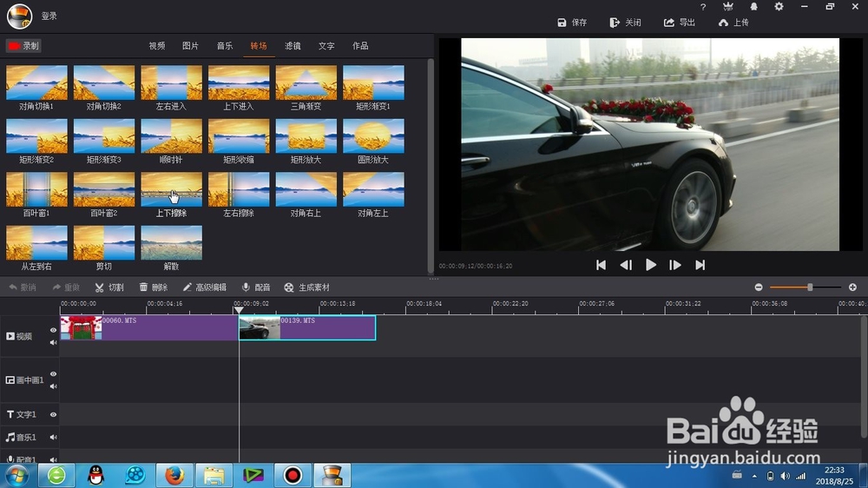Screen dimensions: 868x488
Task: Click the crown VIP icon
Action: click(728, 7)
